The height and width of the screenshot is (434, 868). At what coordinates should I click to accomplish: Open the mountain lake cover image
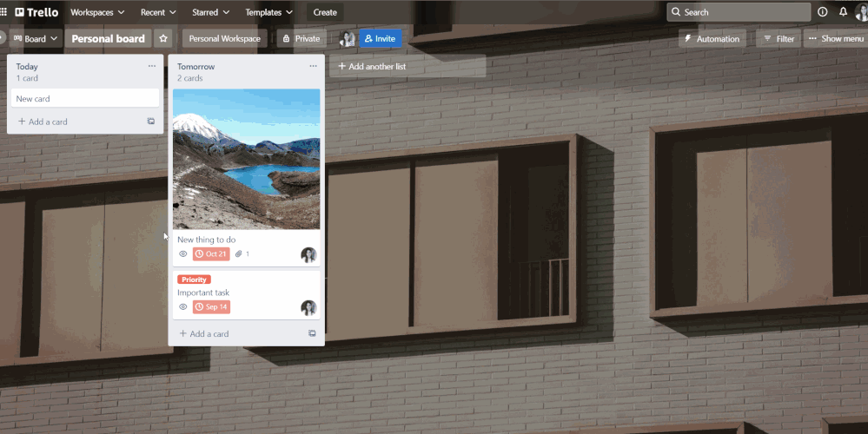(x=247, y=159)
